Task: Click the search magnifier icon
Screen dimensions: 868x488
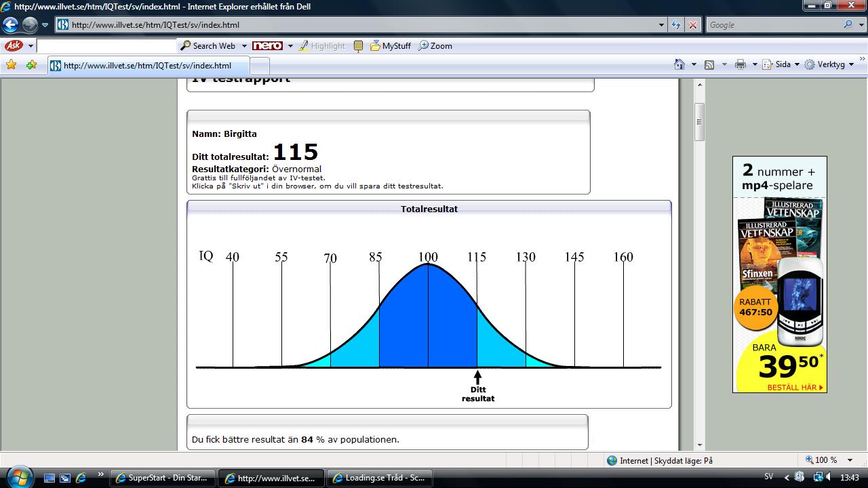Action: click(x=848, y=25)
